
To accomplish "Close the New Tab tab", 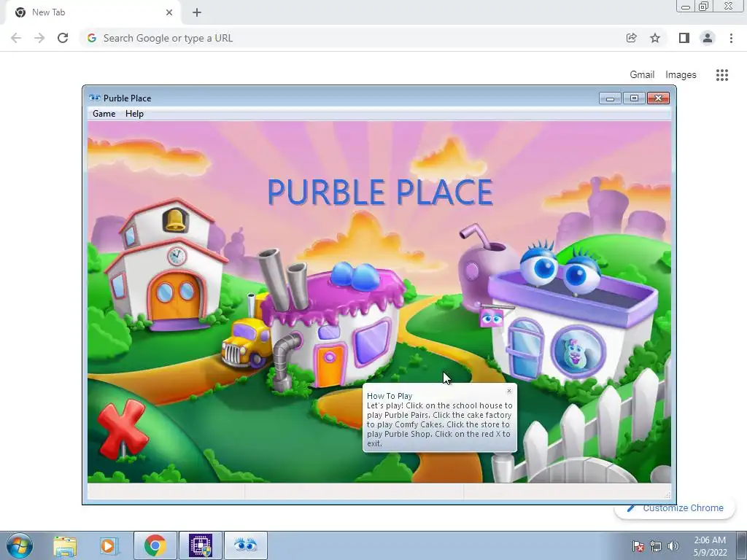I will tap(169, 12).
